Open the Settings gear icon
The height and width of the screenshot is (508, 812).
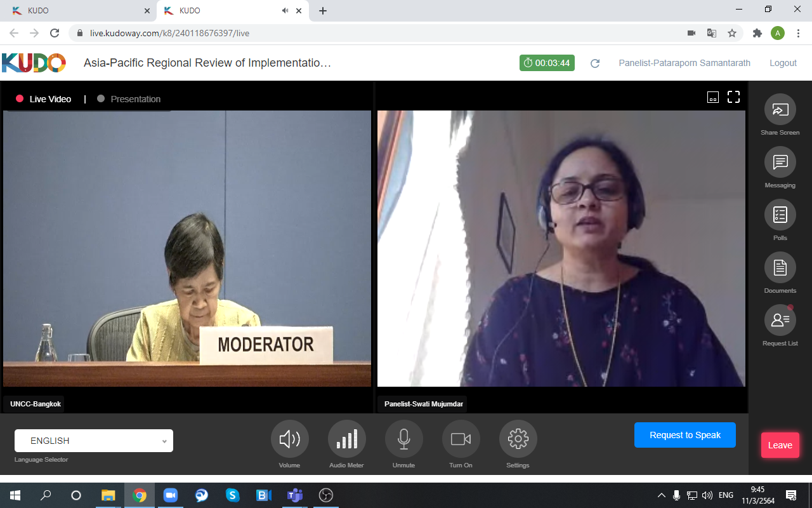point(518,439)
